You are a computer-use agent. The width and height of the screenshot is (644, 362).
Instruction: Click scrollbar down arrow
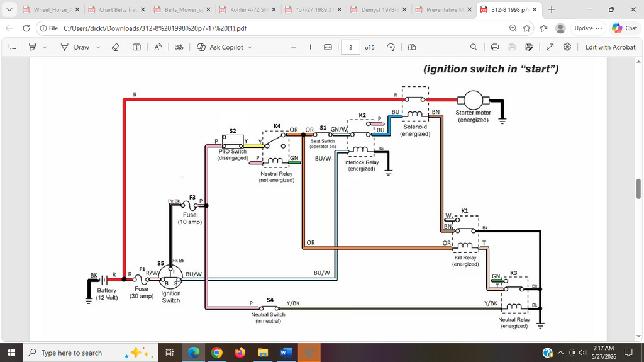point(638,336)
